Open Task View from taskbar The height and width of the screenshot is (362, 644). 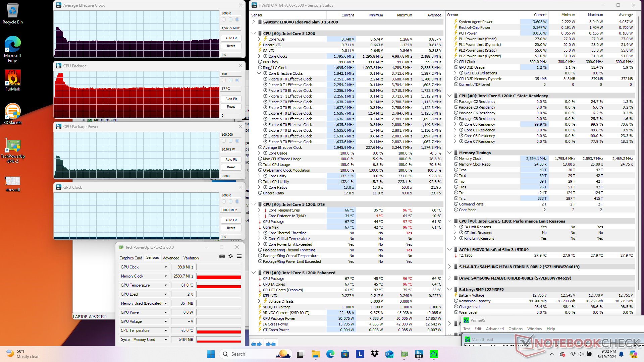pyautogui.click(x=300, y=354)
